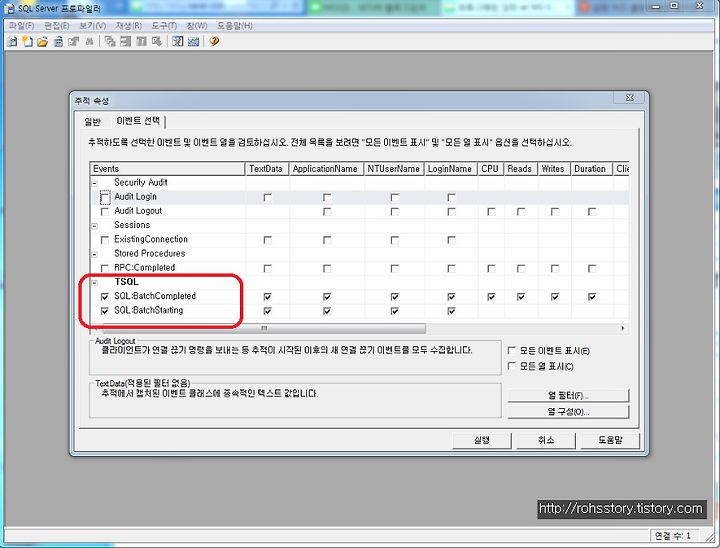Click the dialog 도움말 button
Image resolution: width=720 pixels, height=548 pixels.
click(610, 441)
